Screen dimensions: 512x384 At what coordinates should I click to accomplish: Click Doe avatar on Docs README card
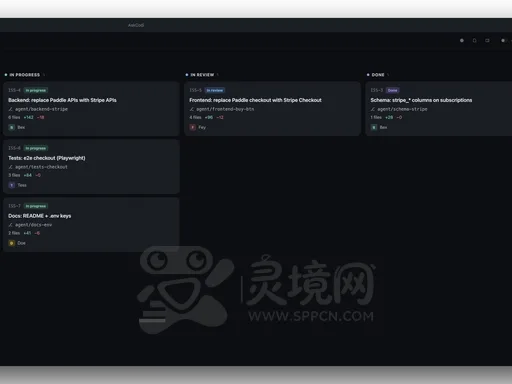pyautogui.click(x=12, y=243)
